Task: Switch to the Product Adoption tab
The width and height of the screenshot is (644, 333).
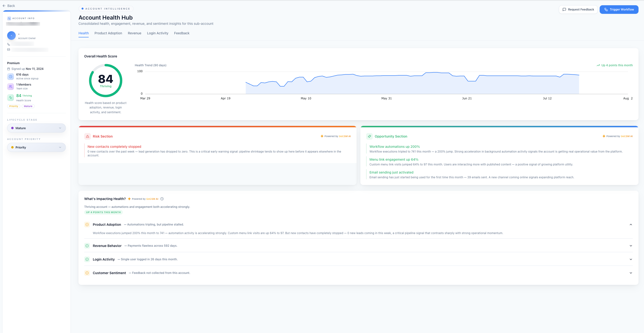Action: [x=108, y=33]
